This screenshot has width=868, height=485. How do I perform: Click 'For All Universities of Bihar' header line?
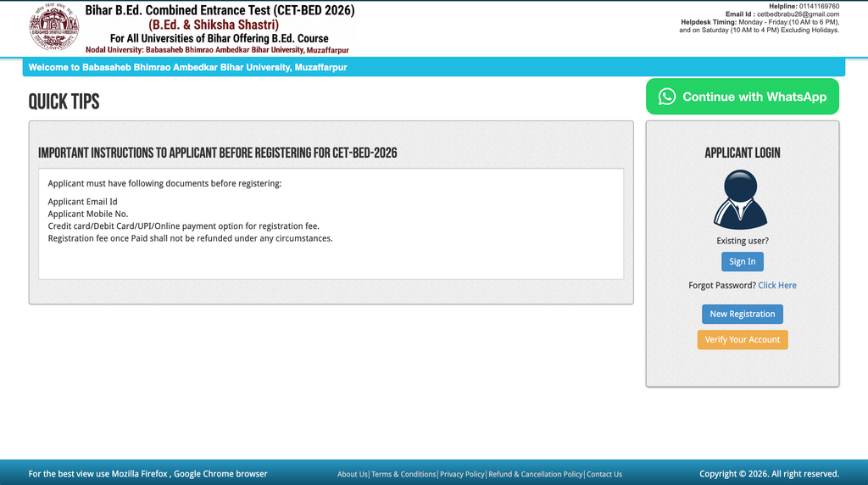coord(220,39)
